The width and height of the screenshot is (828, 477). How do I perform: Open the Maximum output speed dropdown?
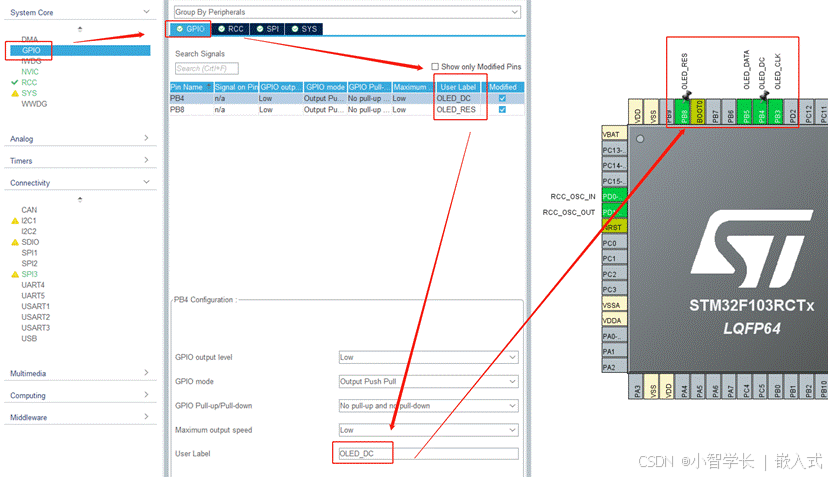click(x=428, y=430)
